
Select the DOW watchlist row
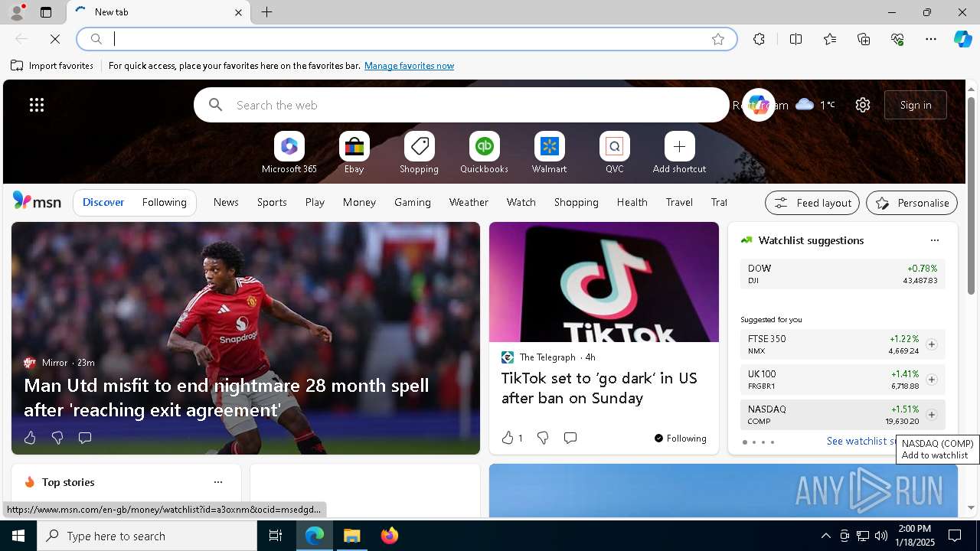(x=842, y=274)
